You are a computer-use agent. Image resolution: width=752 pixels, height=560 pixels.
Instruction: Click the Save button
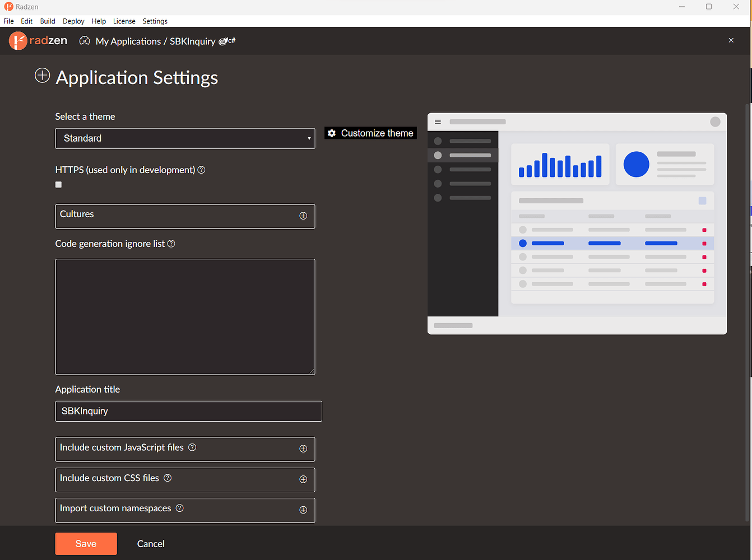[x=86, y=544]
